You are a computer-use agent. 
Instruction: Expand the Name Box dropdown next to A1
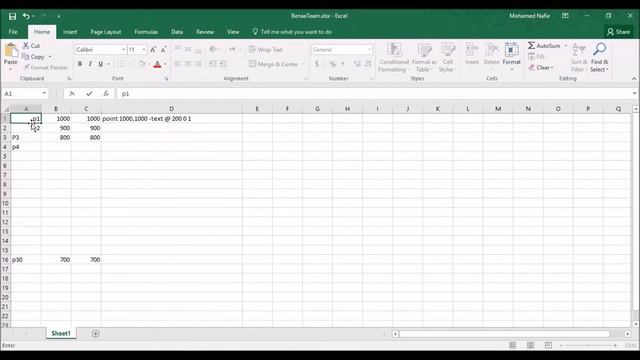[x=44, y=93]
